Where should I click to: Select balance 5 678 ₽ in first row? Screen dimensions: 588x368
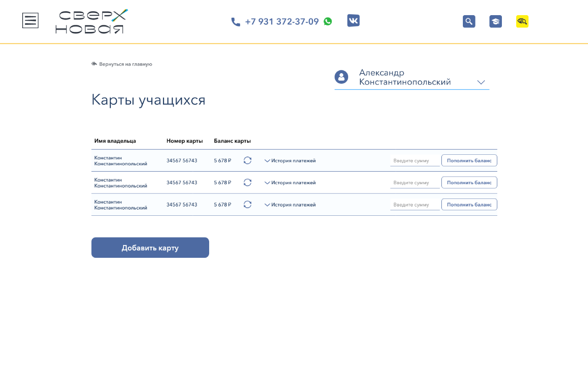(223, 161)
